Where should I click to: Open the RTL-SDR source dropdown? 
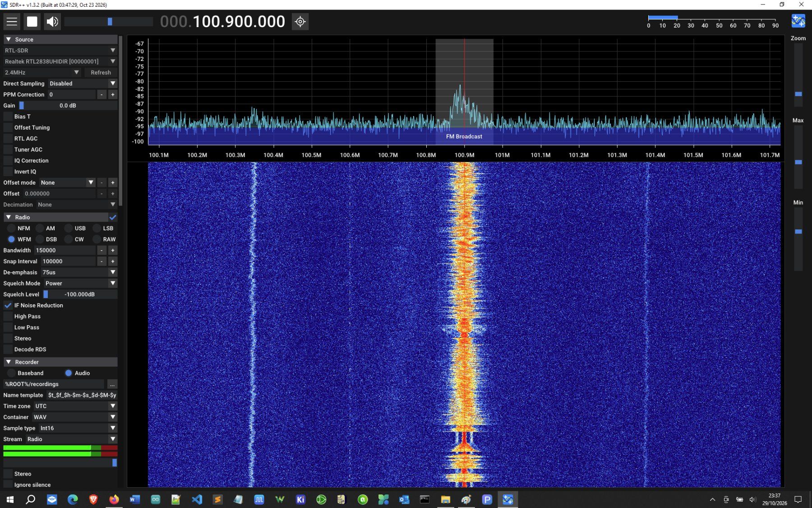[60, 51]
